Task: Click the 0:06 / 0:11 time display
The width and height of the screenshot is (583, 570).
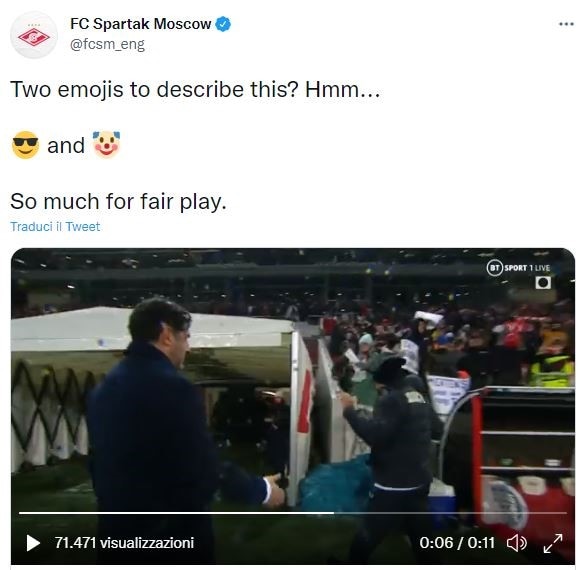Action: pyautogui.click(x=457, y=543)
